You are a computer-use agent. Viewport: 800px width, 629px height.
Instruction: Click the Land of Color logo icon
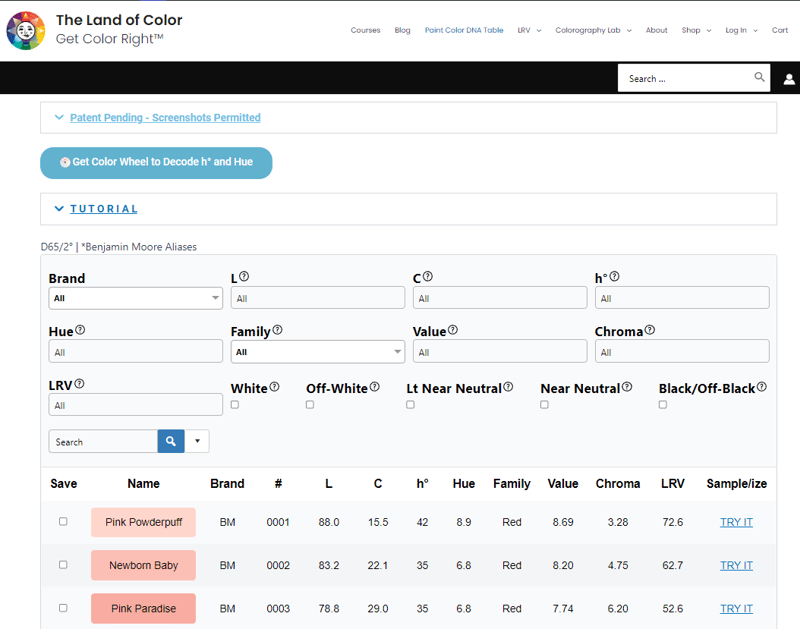(26, 31)
